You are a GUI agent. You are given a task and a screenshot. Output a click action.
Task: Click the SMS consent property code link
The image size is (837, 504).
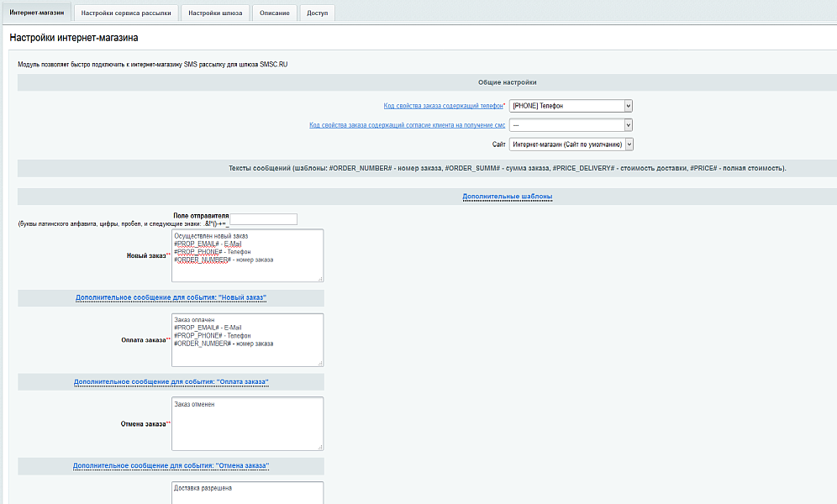[x=407, y=125]
